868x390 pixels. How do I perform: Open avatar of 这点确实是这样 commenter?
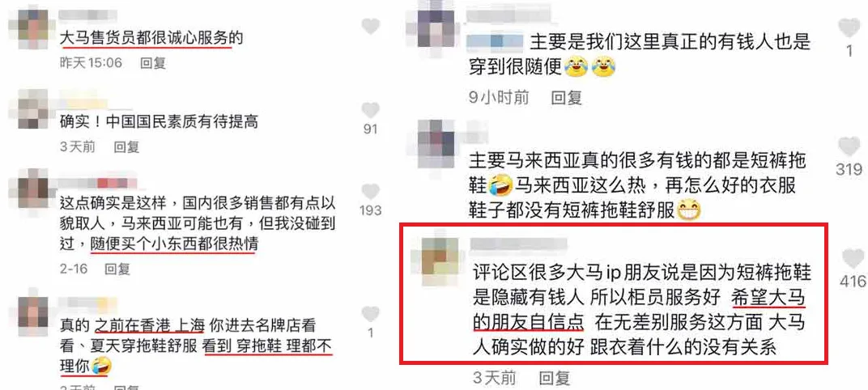[33, 189]
